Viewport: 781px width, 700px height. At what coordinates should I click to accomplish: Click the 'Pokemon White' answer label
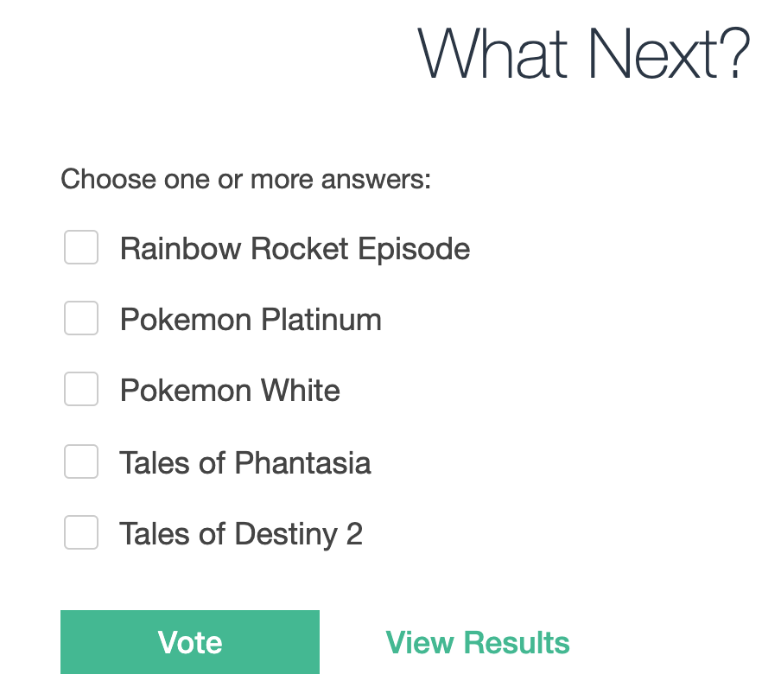[x=230, y=390]
